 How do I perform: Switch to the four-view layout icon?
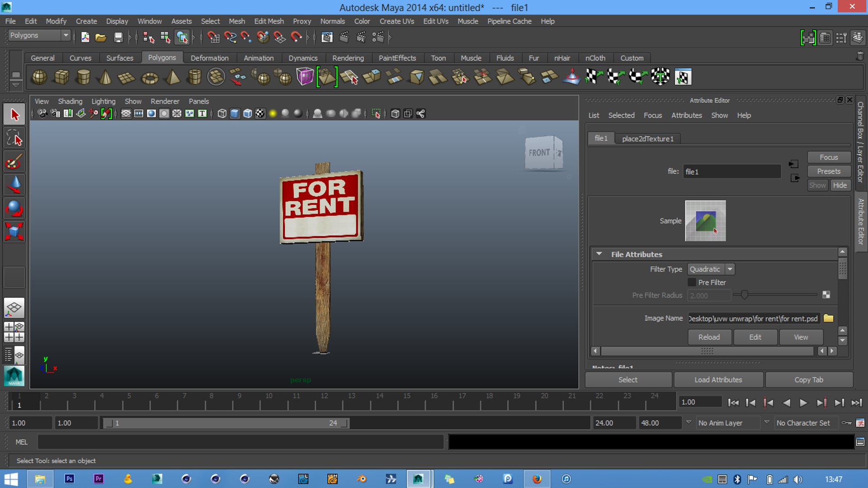click(14, 332)
